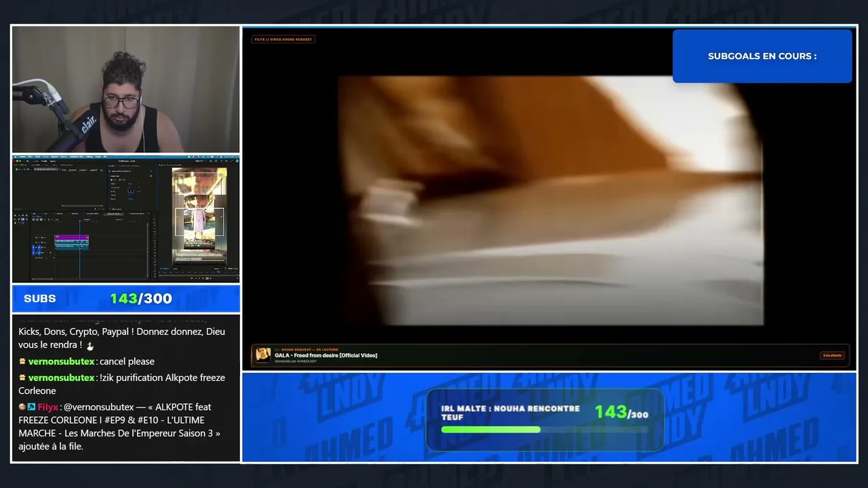Click the "SUBGOALS EN COURS :" panel
This screenshot has width=868, height=488.
coord(762,56)
